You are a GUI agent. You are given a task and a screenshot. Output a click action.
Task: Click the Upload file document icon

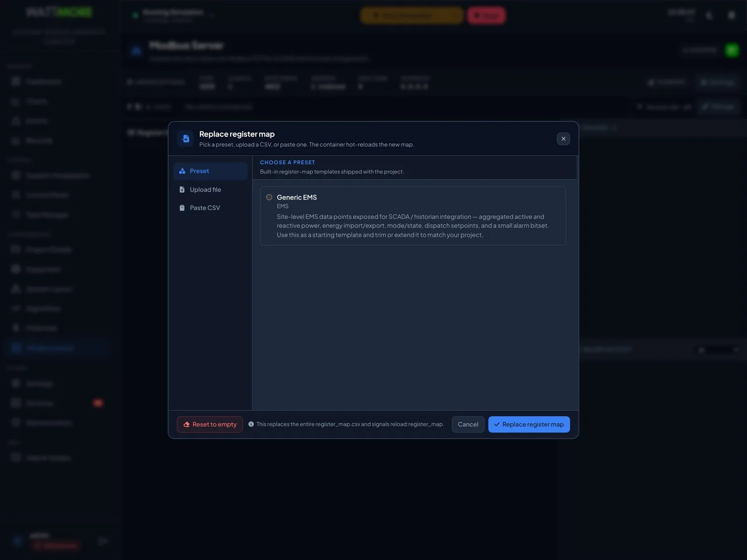[x=182, y=189]
